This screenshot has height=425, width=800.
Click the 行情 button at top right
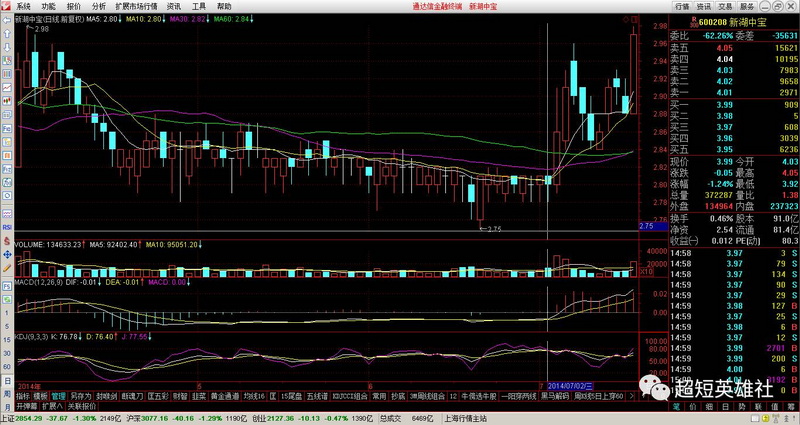pyautogui.click(x=683, y=6)
